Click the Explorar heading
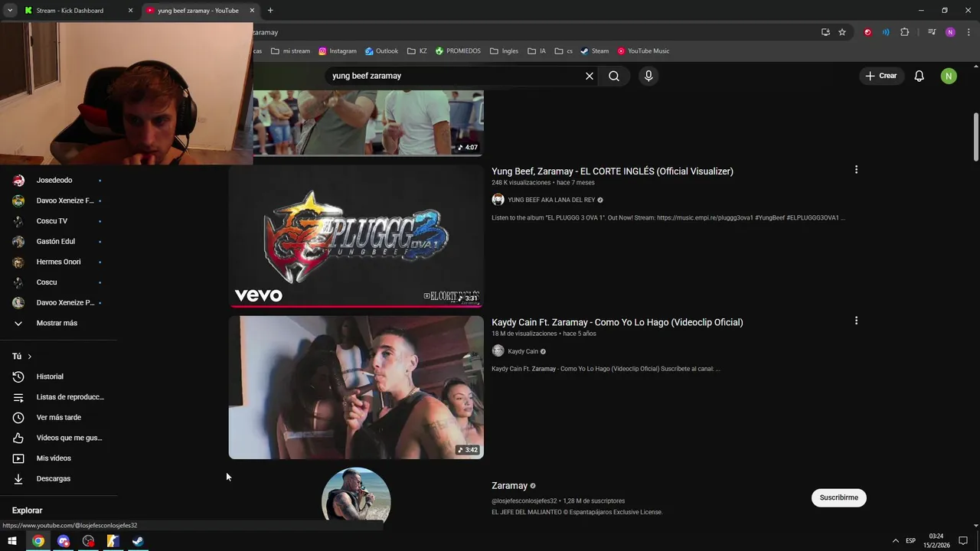Screen dimensions: 980x551 [27, 510]
